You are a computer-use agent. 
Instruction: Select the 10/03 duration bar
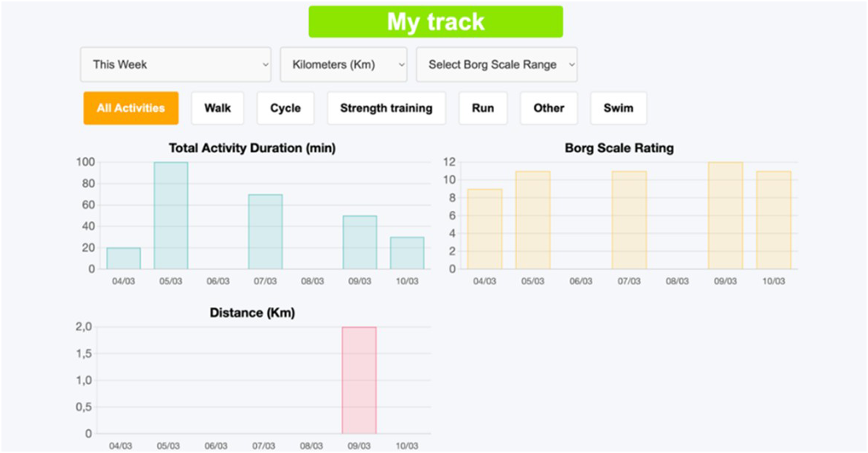coord(408,251)
